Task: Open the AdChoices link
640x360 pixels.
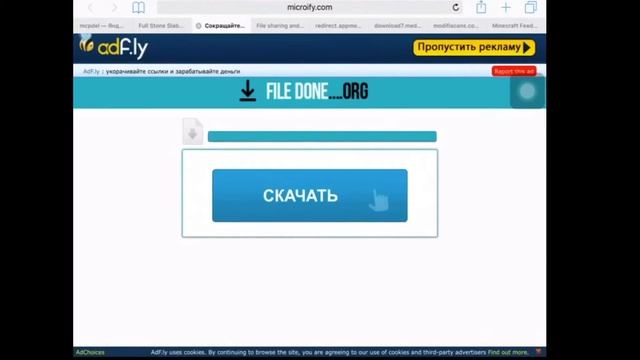Action: click(x=90, y=352)
